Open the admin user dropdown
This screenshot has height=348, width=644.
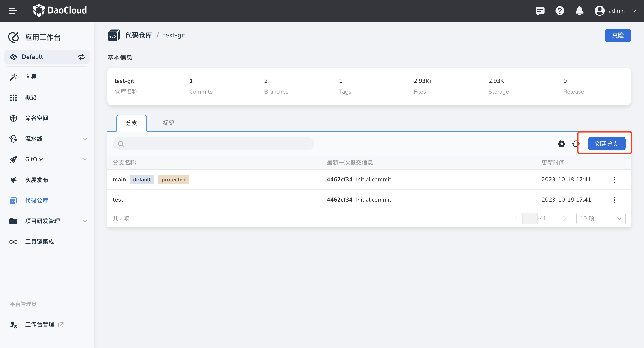(616, 11)
